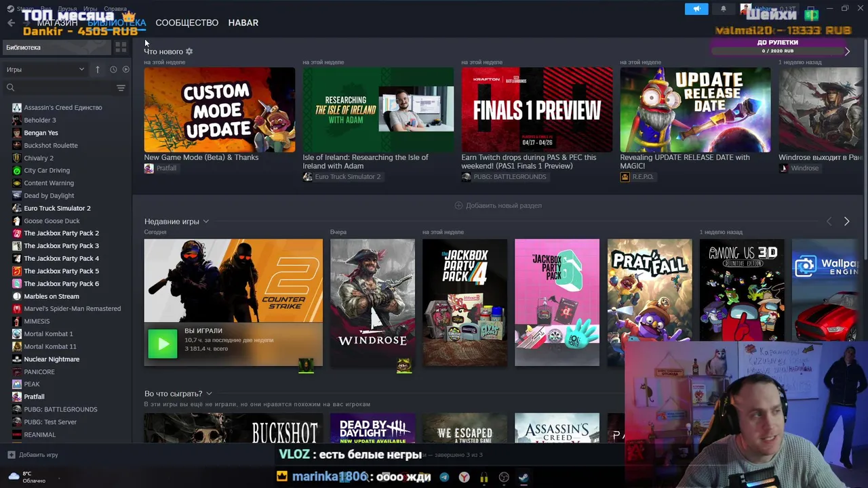Open the Справка menu
Screen dimensions: 868x488
115,9
